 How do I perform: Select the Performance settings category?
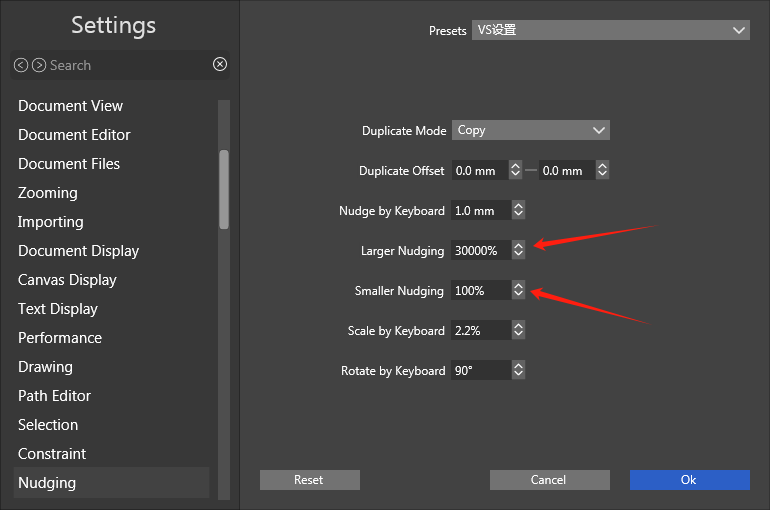[60, 338]
